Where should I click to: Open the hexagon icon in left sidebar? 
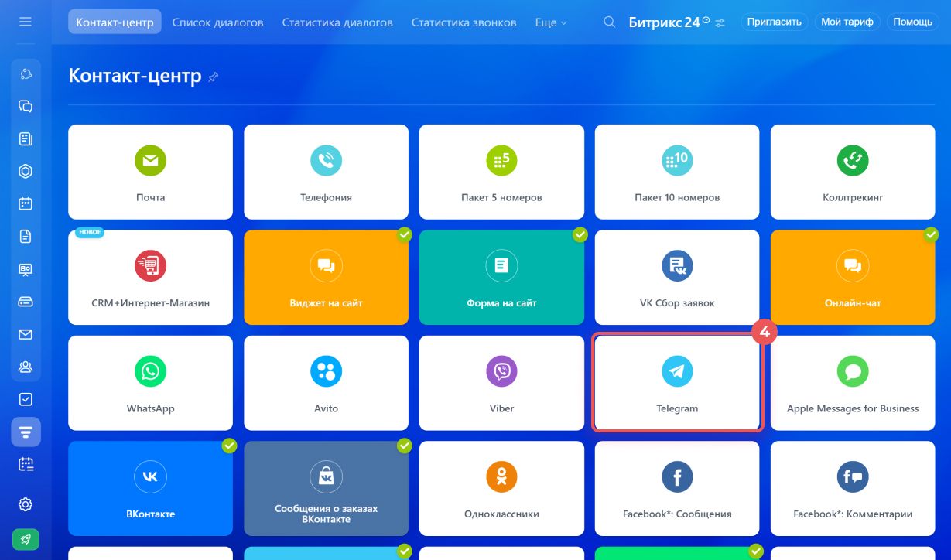26,172
